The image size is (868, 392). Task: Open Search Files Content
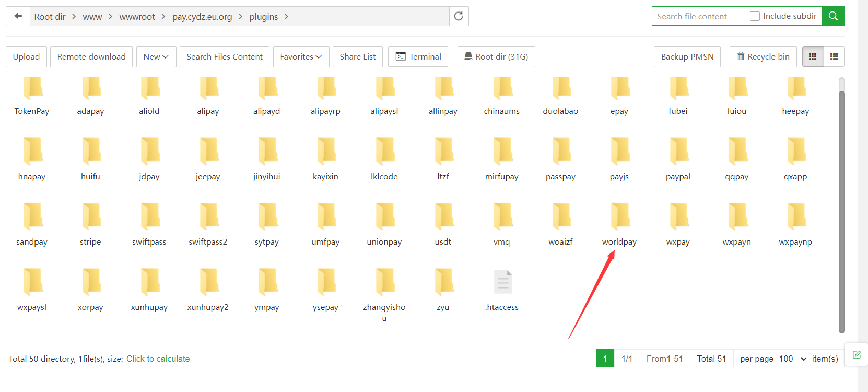click(225, 56)
